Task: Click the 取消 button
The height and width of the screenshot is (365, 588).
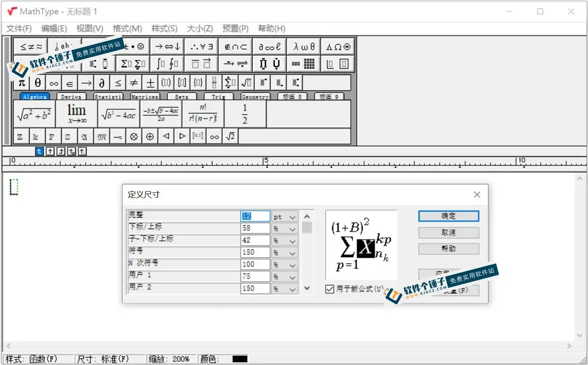Action: point(448,232)
